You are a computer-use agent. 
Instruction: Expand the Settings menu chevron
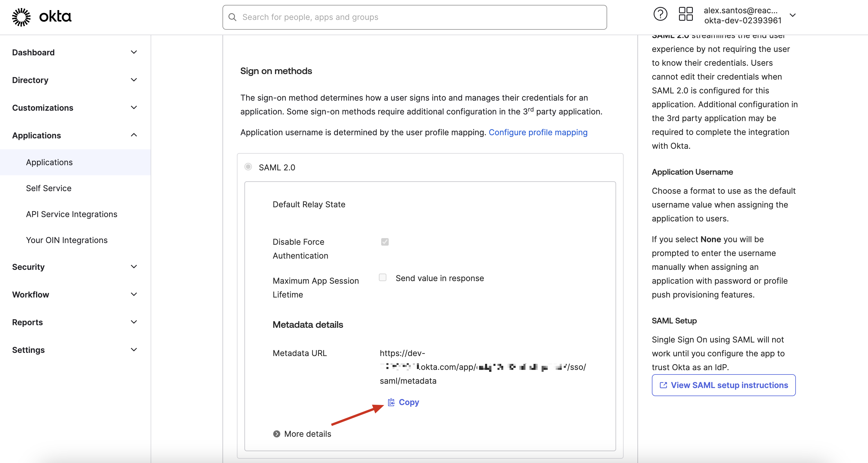(x=134, y=349)
